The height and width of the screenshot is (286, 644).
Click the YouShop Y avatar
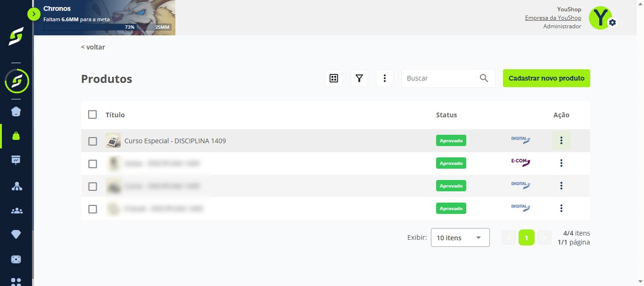pyautogui.click(x=600, y=18)
